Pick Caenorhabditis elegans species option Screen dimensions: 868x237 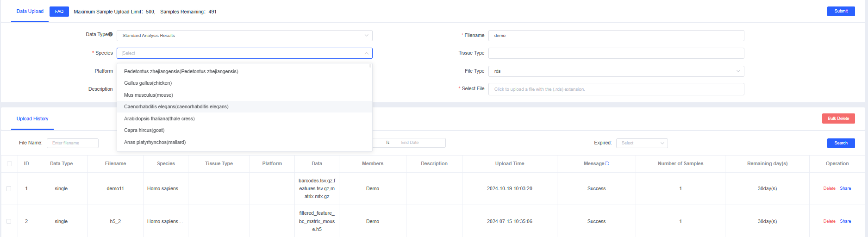tap(176, 106)
